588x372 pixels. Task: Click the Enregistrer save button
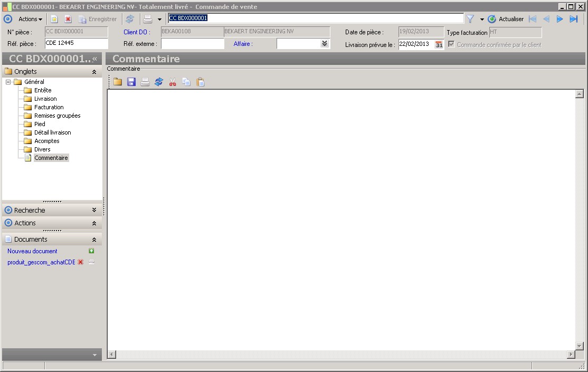98,19
